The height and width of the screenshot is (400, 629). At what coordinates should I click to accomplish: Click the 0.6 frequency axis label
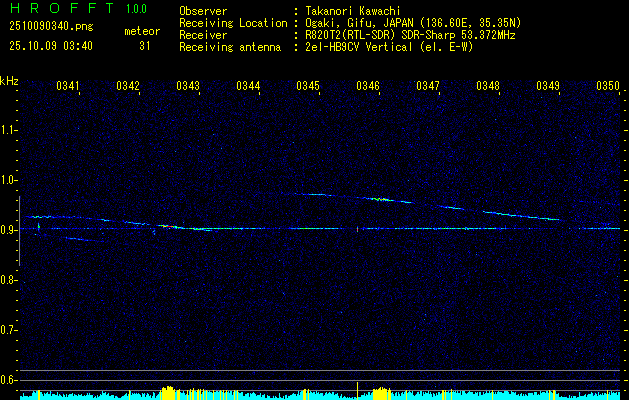(9, 380)
